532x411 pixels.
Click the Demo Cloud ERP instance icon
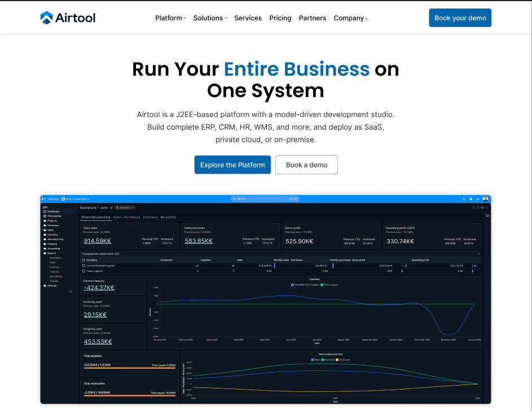[63, 199]
